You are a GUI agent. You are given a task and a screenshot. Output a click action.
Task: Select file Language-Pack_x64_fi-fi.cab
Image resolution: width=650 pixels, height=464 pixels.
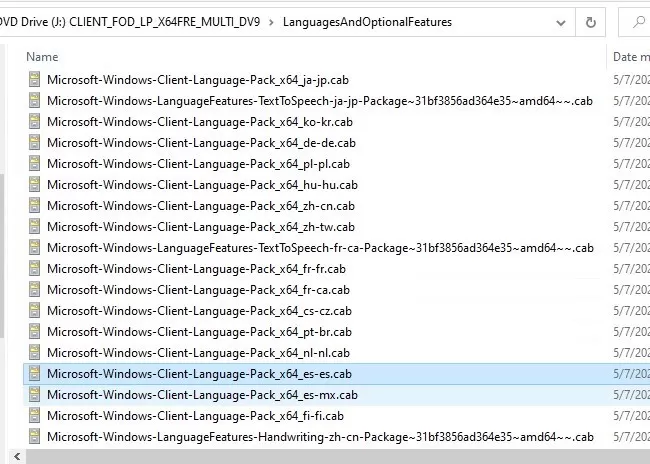[x=196, y=416]
